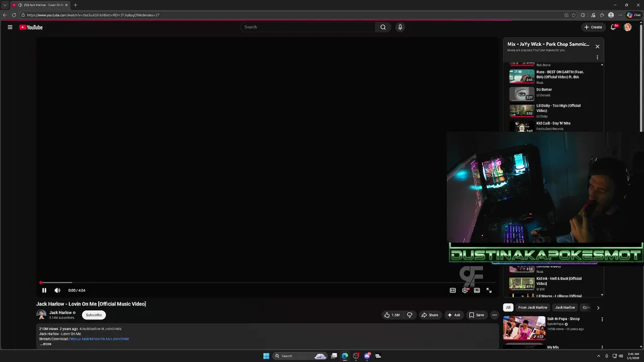Pause the video playback
Image resolution: width=644 pixels, height=362 pixels.
(x=44, y=290)
